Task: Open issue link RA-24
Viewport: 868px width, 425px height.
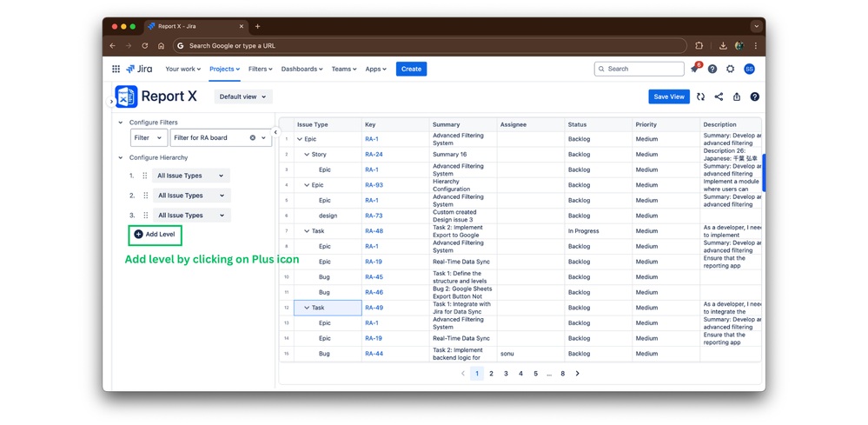Action: (374, 155)
